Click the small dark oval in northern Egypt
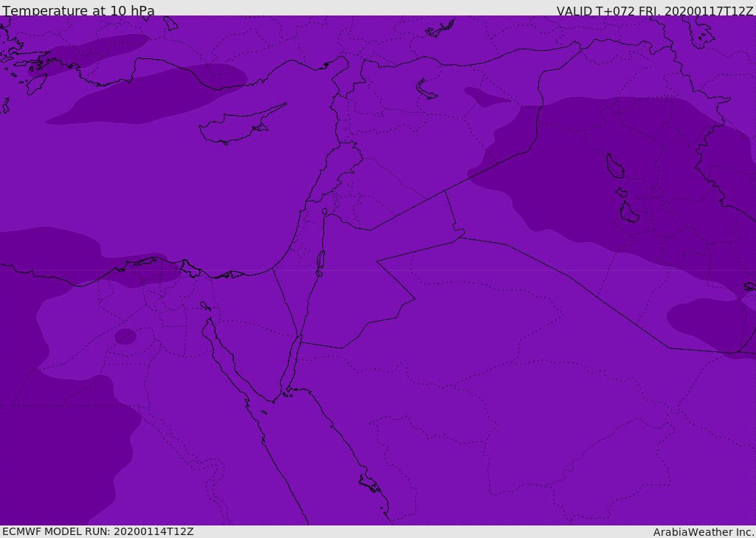 coord(126,337)
